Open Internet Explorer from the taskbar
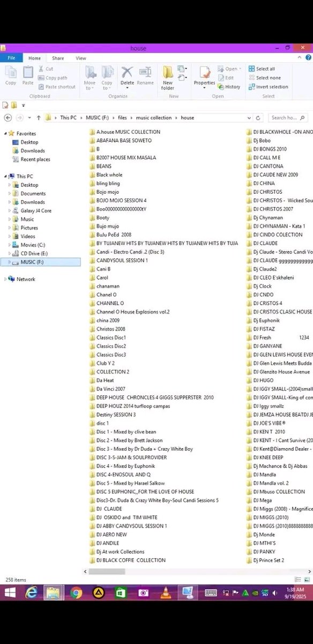 point(31,592)
